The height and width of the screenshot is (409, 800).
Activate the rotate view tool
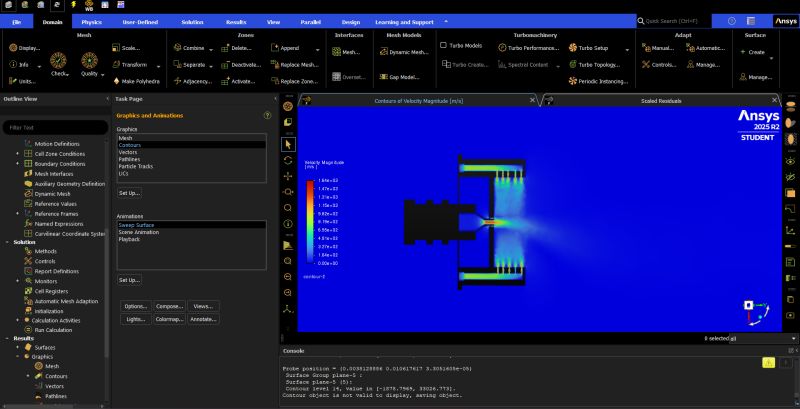288,160
